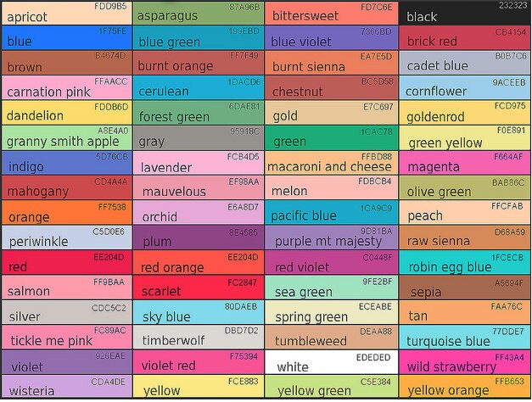Viewport: 532px width, 402px height.
Task: Click the macaroni and cheese color
Action: [x=331, y=163]
